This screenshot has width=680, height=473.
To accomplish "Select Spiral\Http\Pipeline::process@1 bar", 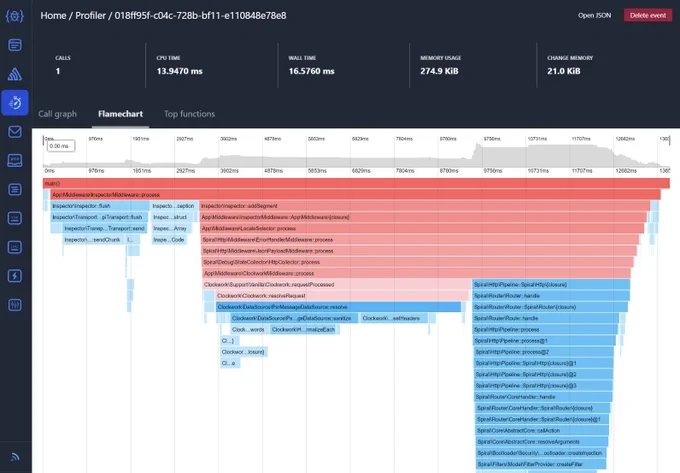I will tap(544, 341).
